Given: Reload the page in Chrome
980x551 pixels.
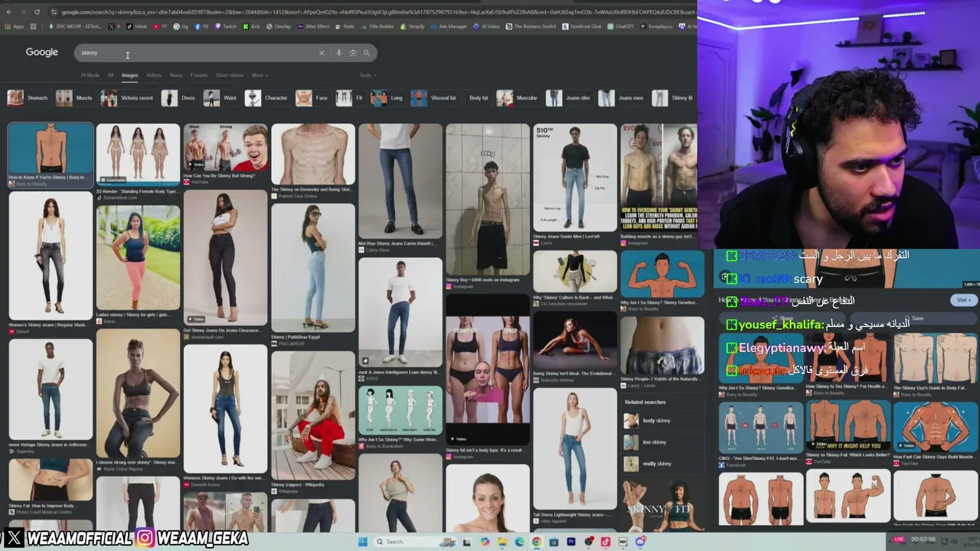Looking at the screenshot, I should point(37,12).
